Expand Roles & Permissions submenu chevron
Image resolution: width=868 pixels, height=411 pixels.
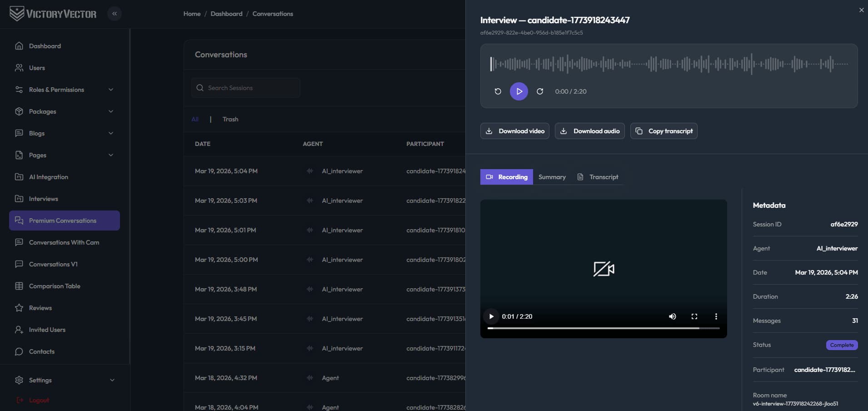click(x=111, y=90)
